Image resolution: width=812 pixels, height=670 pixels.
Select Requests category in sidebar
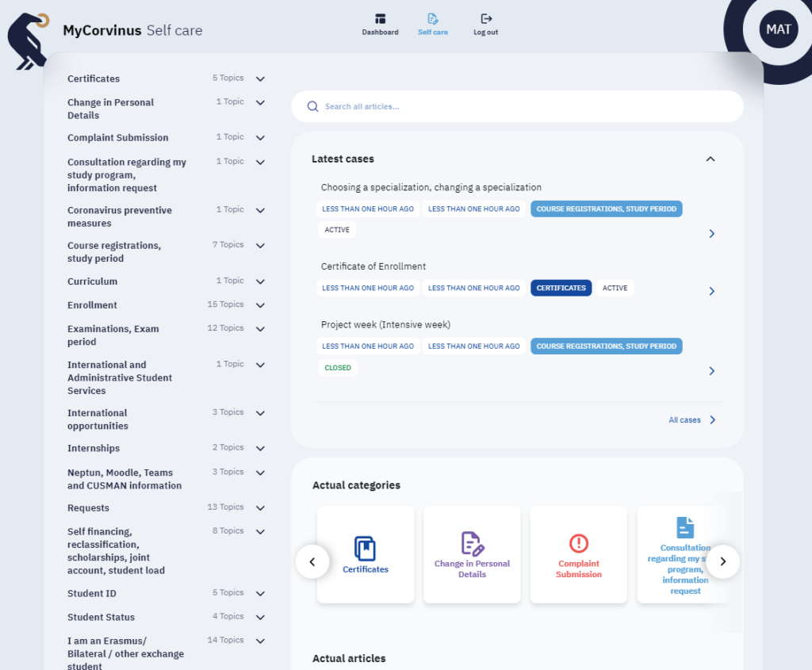88,508
